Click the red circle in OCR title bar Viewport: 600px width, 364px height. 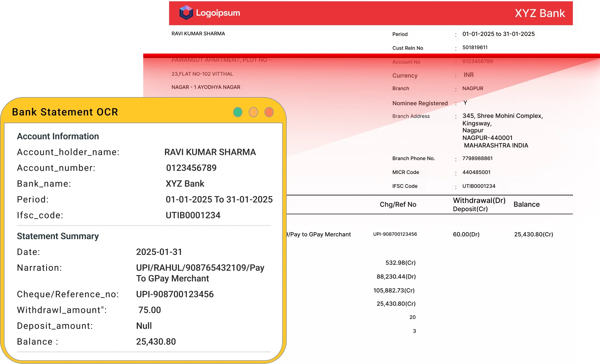tap(269, 112)
